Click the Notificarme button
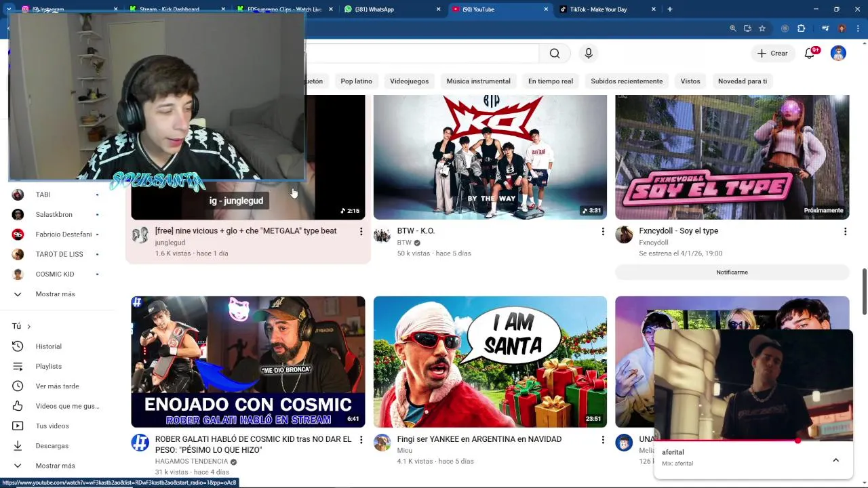Viewport: 868px width, 488px height. tap(732, 272)
